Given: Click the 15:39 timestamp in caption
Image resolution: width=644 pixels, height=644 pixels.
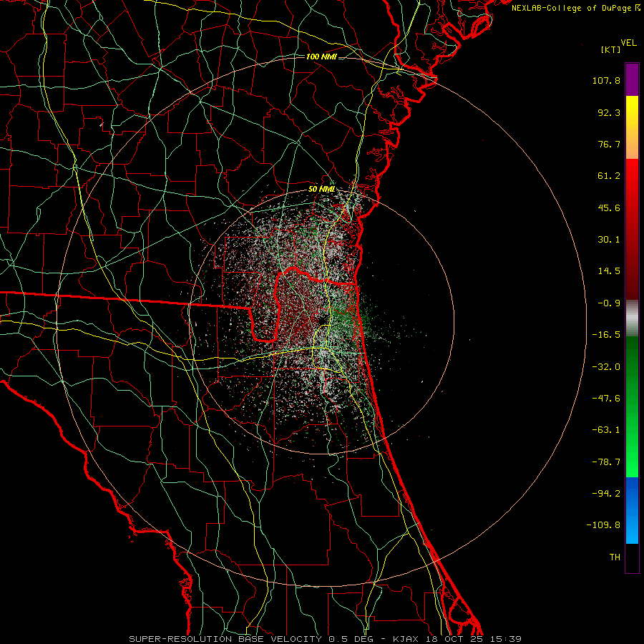Looking at the screenshot, I should click(506, 639).
